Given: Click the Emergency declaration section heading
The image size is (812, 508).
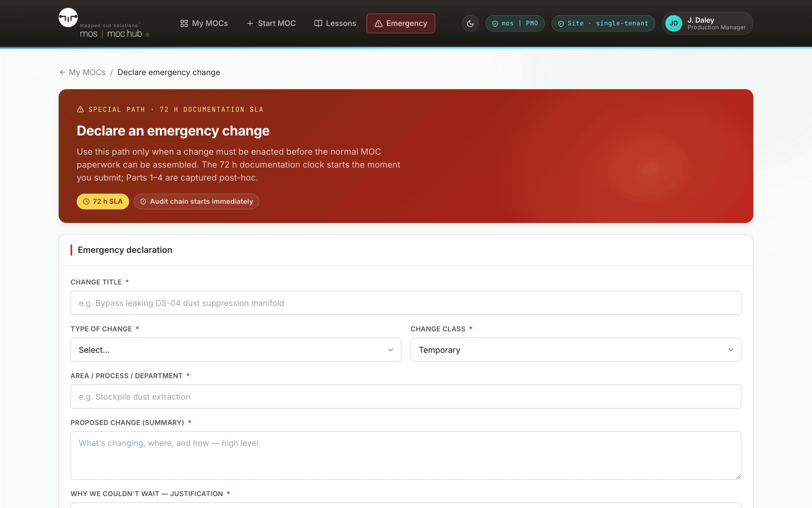Looking at the screenshot, I should coord(125,250).
